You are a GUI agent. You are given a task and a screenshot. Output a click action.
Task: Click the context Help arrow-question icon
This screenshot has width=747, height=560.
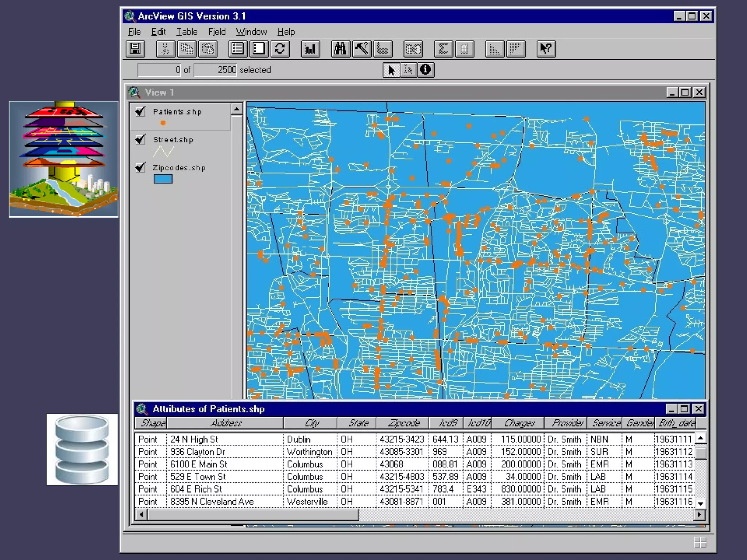click(x=546, y=49)
